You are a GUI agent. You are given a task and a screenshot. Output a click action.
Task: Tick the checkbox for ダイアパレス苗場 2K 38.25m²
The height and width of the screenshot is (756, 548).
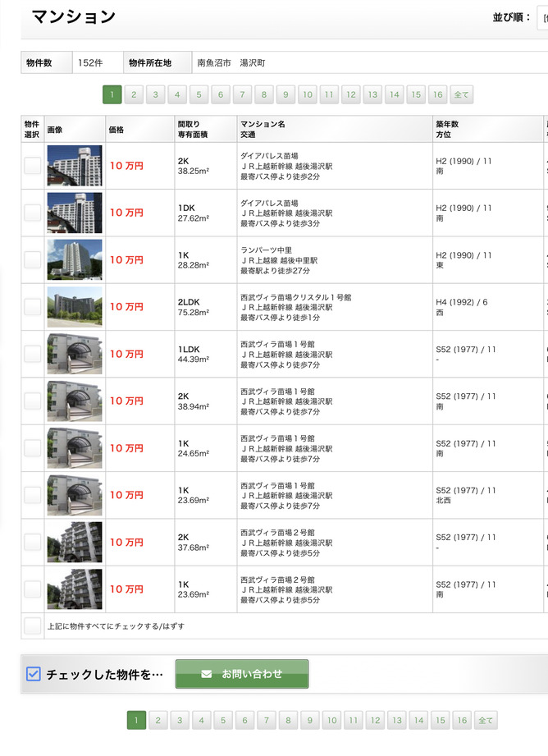pyautogui.click(x=33, y=166)
